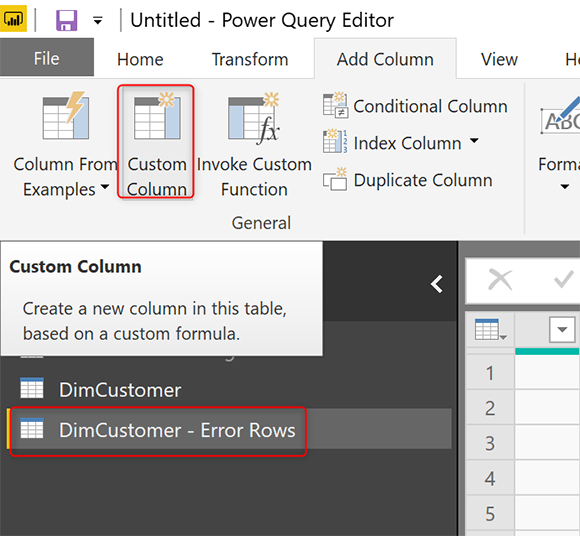Expand the Column From Examples dropdown arrow
Viewport: 580px width, 536px height.
point(105,187)
